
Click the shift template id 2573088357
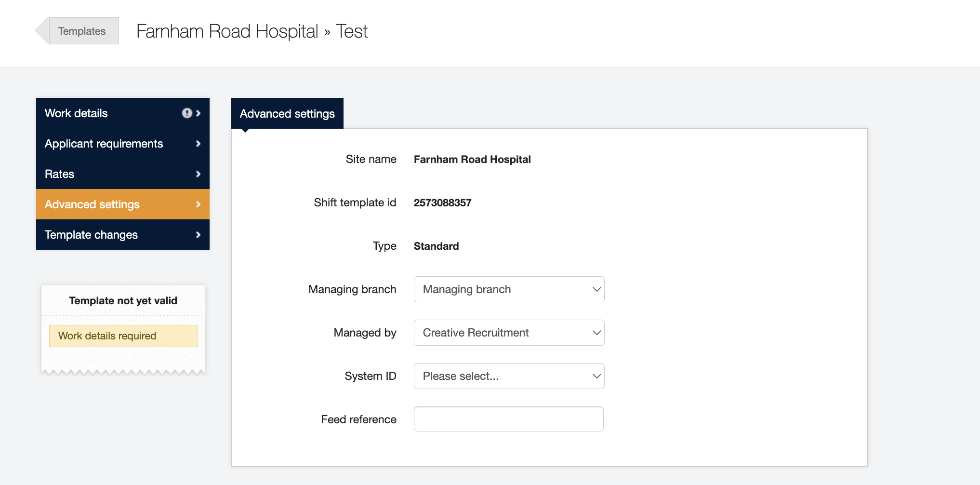tap(442, 203)
